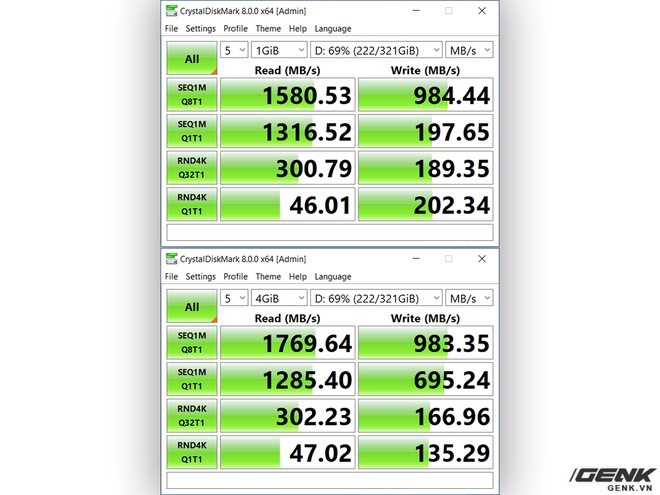
Task: Open Profile menu in bottom window
Action: 235,277
